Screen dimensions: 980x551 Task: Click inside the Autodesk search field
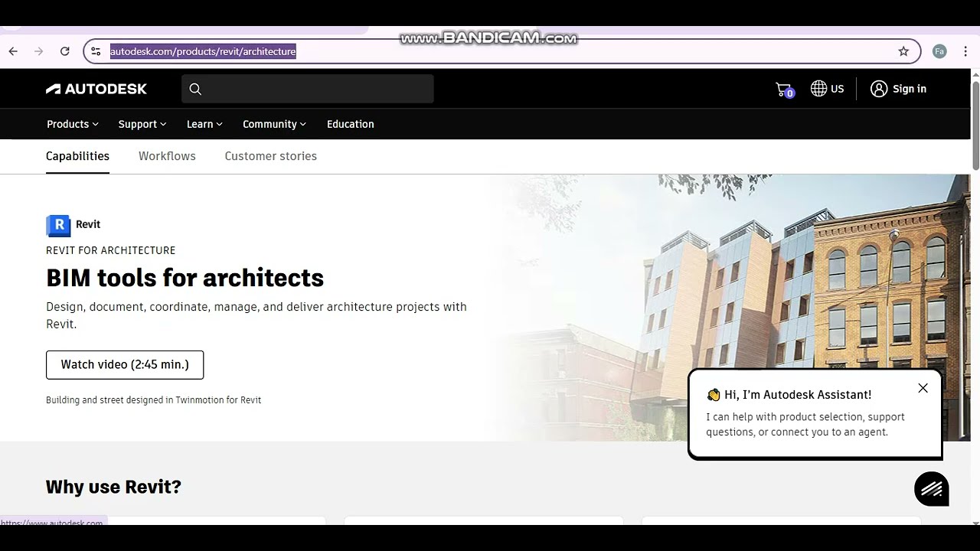[x=308, y=89]
